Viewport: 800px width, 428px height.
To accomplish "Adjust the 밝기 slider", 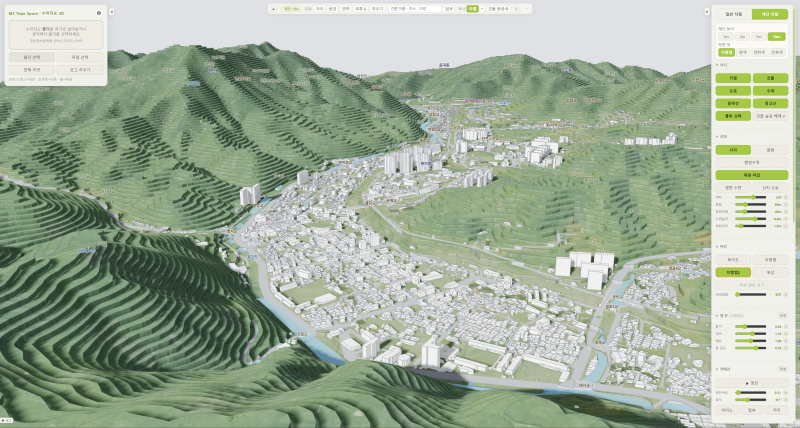I will [x=751, y=326].
